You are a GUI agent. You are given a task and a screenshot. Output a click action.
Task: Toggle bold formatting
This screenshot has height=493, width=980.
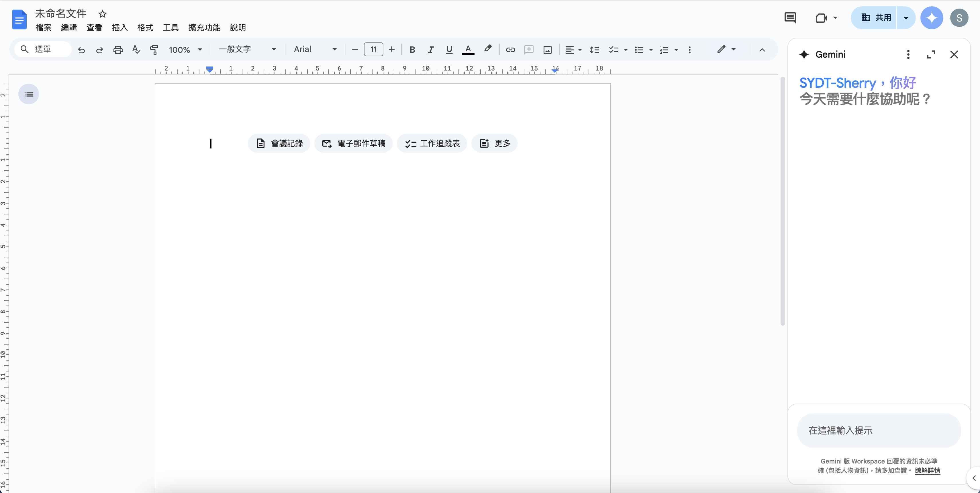[x=412, y=50]
